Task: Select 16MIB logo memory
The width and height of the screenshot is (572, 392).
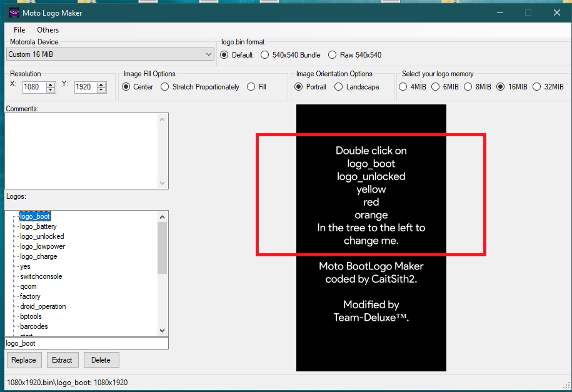Action: tap(512, 87)
